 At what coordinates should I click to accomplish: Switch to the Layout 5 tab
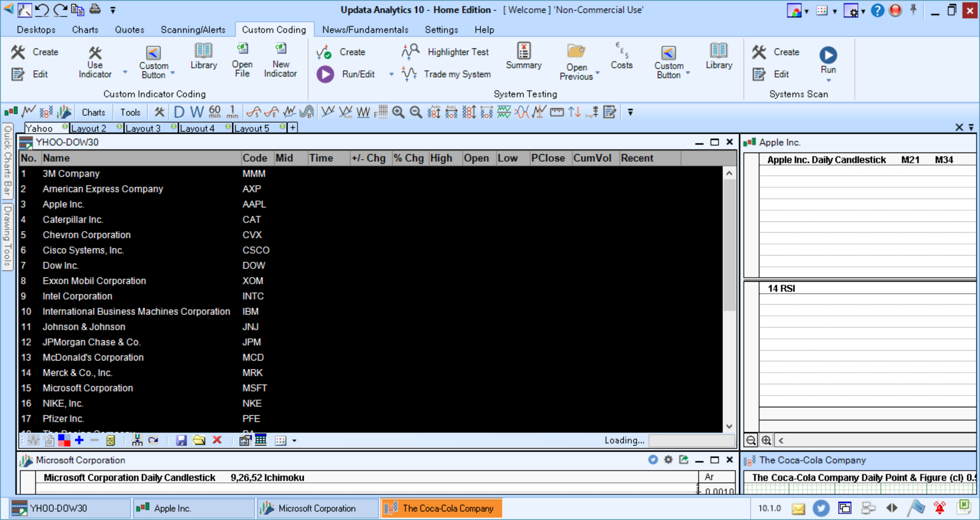(259, 128)
